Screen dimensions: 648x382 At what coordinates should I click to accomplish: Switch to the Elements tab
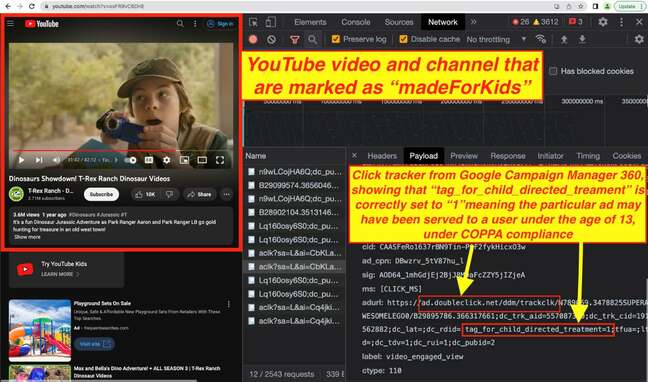tap(310, 22)
